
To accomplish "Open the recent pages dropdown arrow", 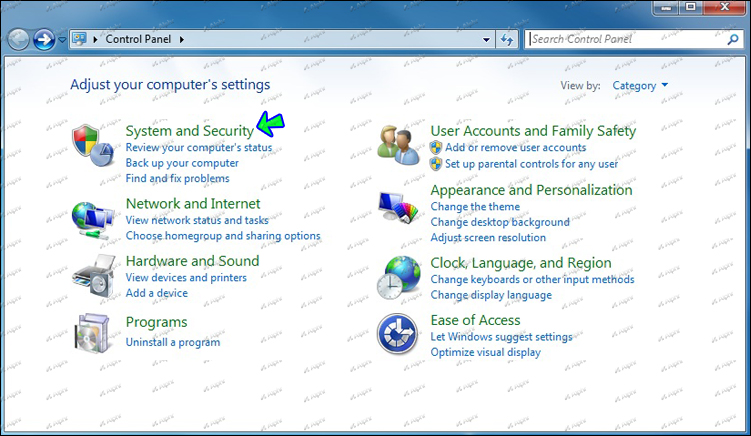I will point(62,40).
